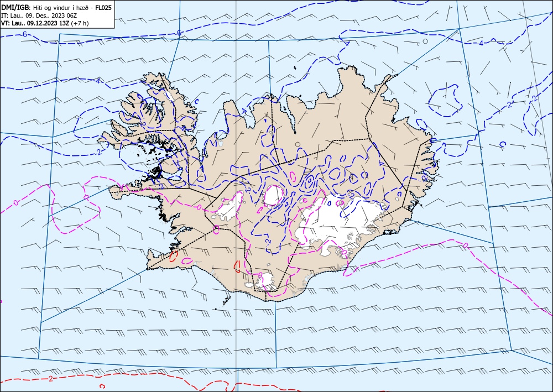
Task: Click the white Mýrdalsjökull glacier on the south coast
Action: 265,280
